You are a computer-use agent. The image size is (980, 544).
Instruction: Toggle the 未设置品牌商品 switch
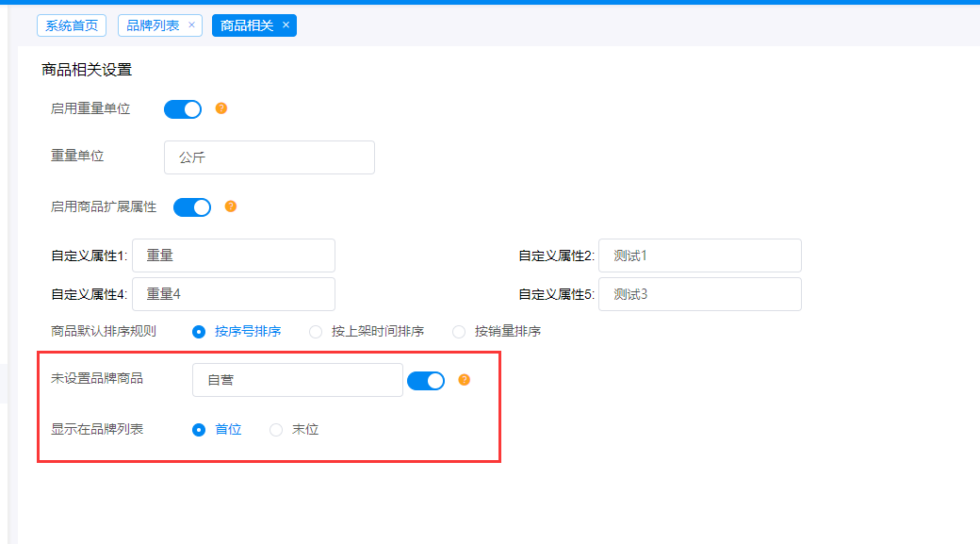click(426, 380)
